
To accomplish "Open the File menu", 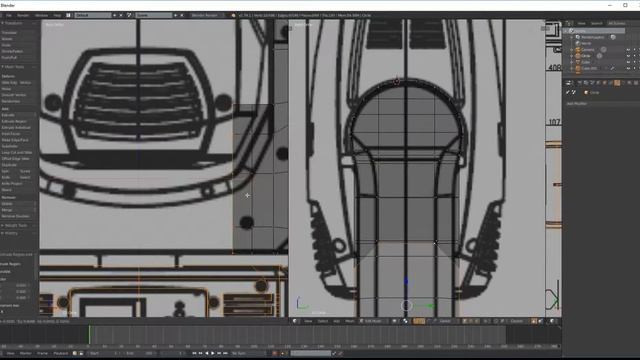I will coord(9,15).
